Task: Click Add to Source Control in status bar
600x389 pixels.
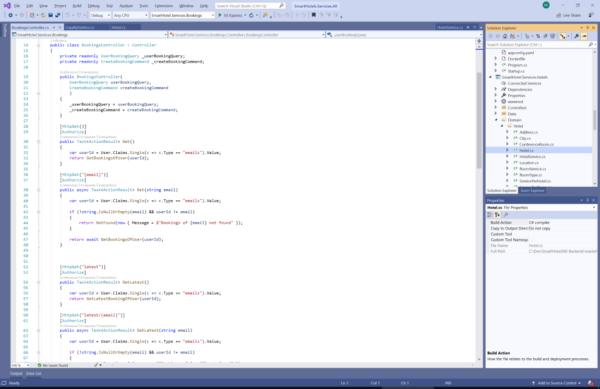Action: (x=556, y=383)
